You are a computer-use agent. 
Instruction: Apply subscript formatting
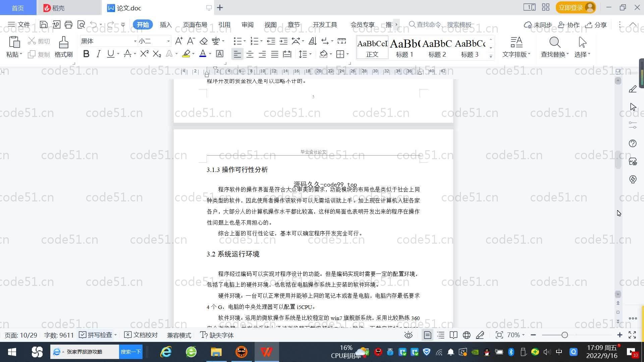point(157,54)
